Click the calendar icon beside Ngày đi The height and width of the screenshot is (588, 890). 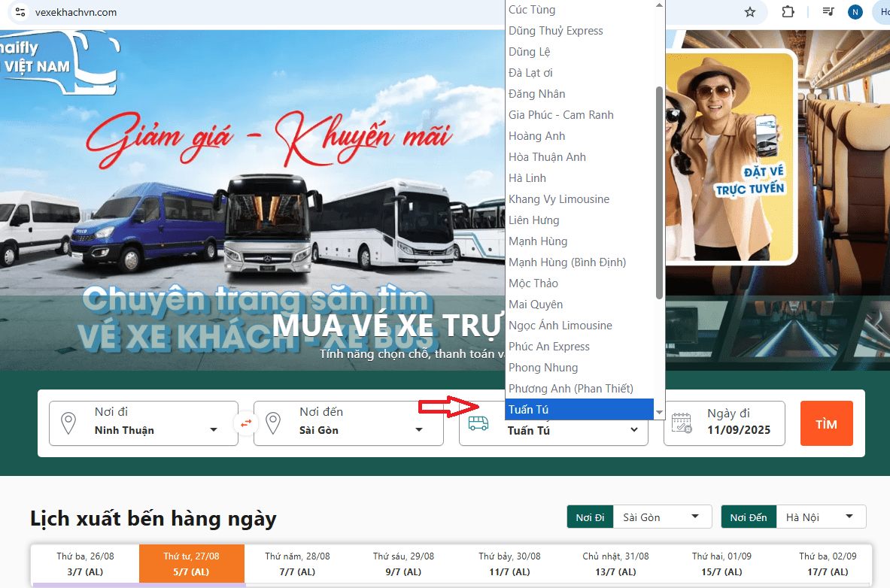click(x=682, y=423)
